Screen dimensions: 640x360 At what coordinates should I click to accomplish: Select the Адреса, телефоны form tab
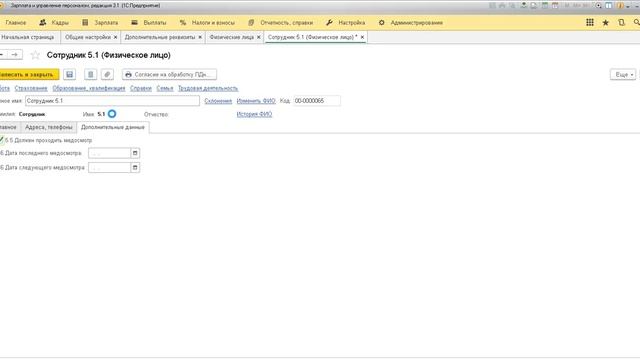click(49, 127)
